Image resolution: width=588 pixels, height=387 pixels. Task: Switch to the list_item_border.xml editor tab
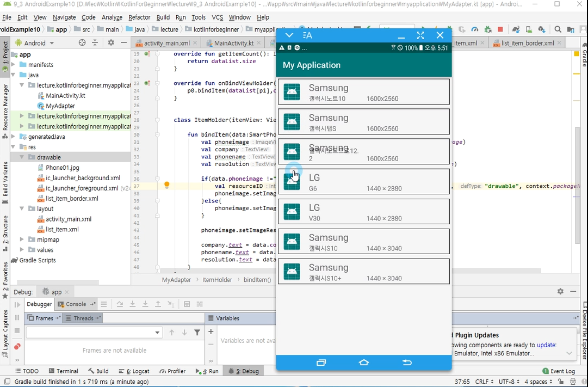(x=527, y=43)
